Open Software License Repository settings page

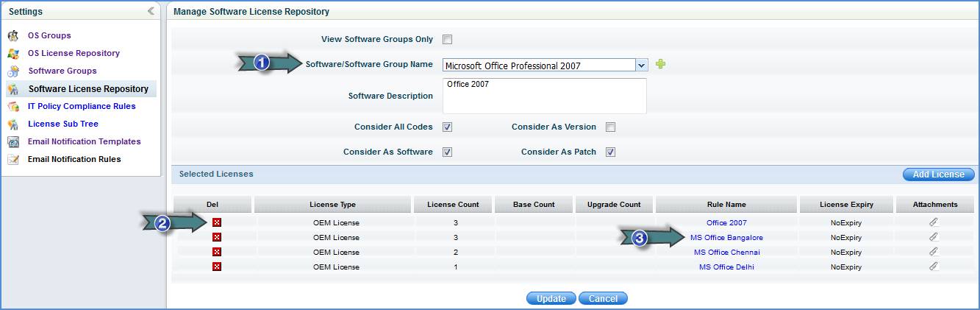point(88,89)
